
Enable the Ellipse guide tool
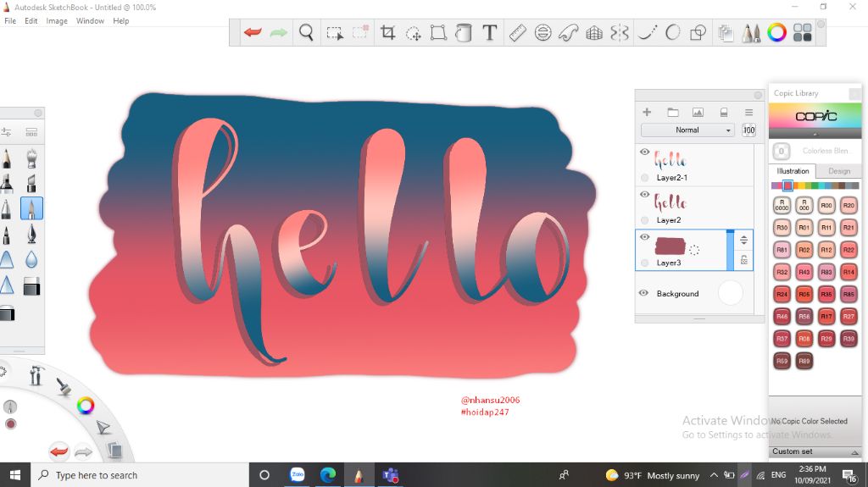[x=542, y=33]
